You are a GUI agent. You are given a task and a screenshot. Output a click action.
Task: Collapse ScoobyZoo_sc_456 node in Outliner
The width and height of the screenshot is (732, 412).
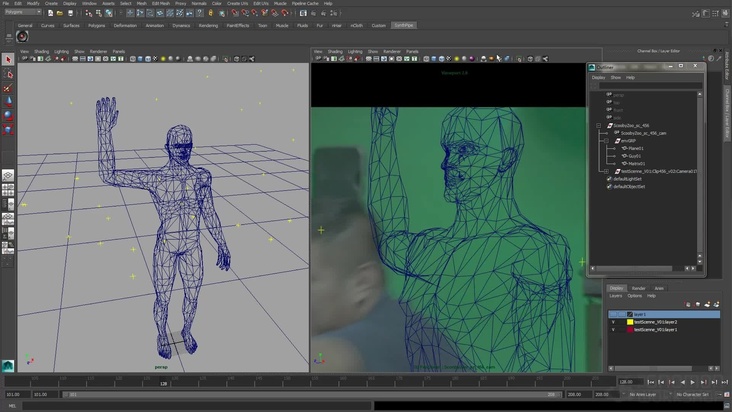pos(598,126)
